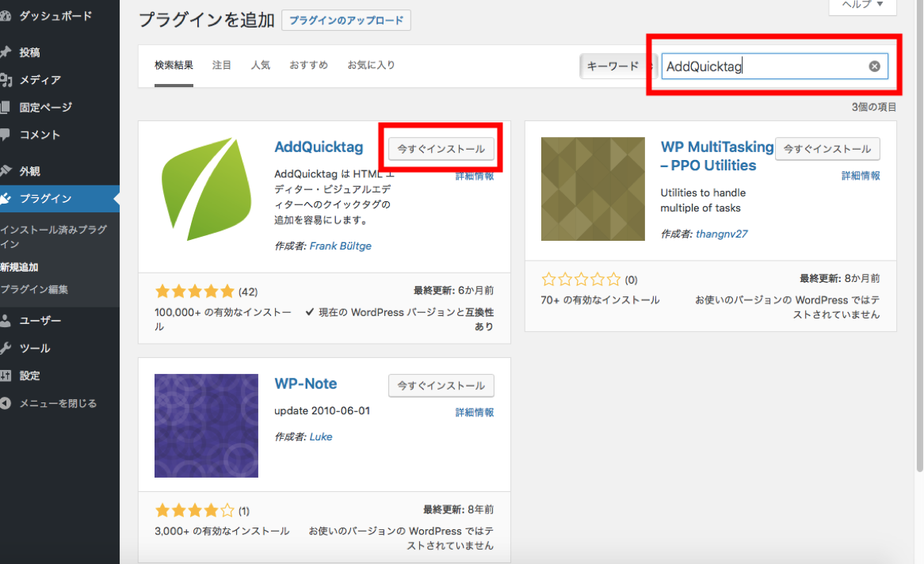Screen dimensions: 924x564
Task: Open author link thangnv27
Action: coord(721,234)
